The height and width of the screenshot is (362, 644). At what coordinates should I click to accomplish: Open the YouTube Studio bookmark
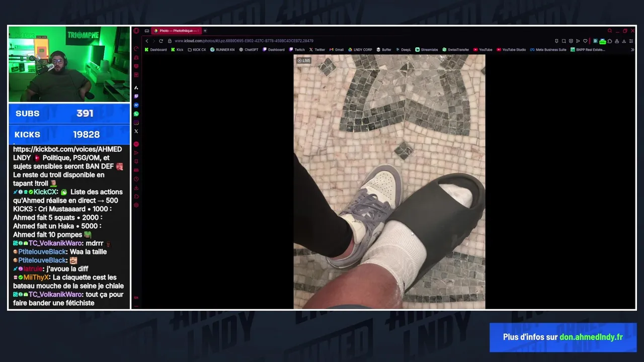click(x=511, y=50)
